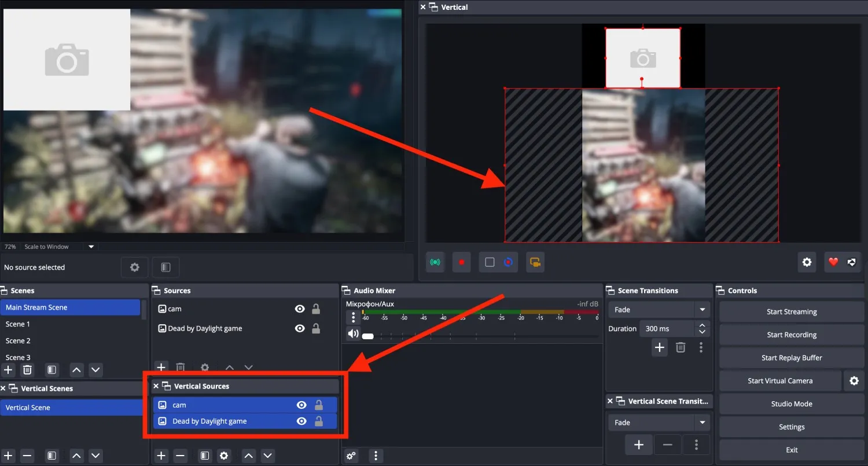Image resolution: width=868 pixels, height=466 pixels.
Task: Add a source in the Sources panel
Action: pyautogui.click(x=161, y=367)
